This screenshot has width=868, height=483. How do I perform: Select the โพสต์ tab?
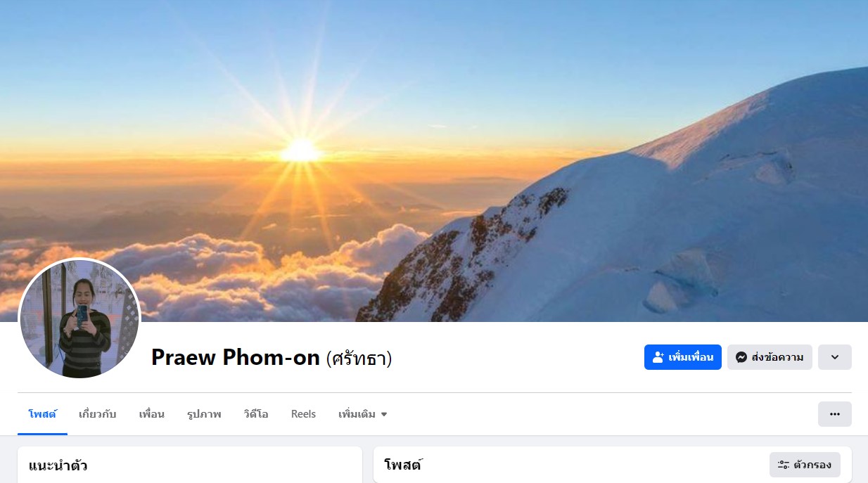pos(42,414)
